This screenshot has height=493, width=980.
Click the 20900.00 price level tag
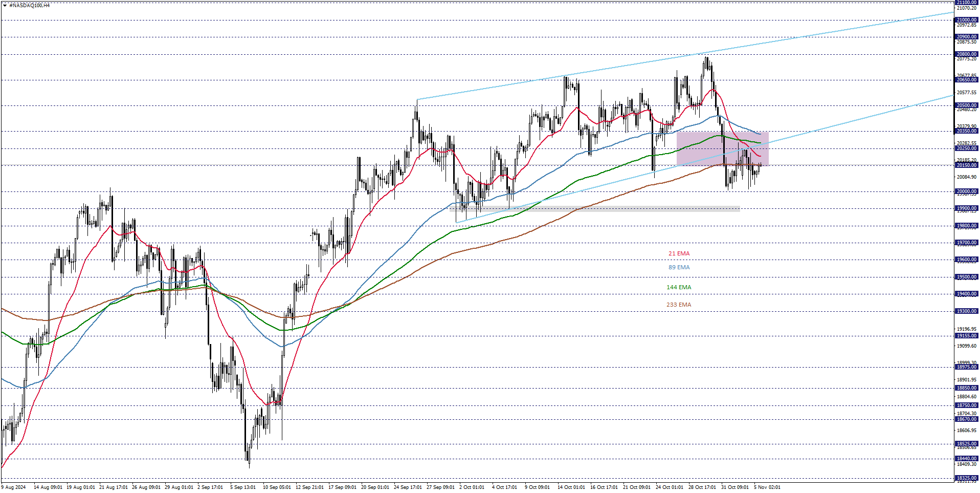(966, 37)
